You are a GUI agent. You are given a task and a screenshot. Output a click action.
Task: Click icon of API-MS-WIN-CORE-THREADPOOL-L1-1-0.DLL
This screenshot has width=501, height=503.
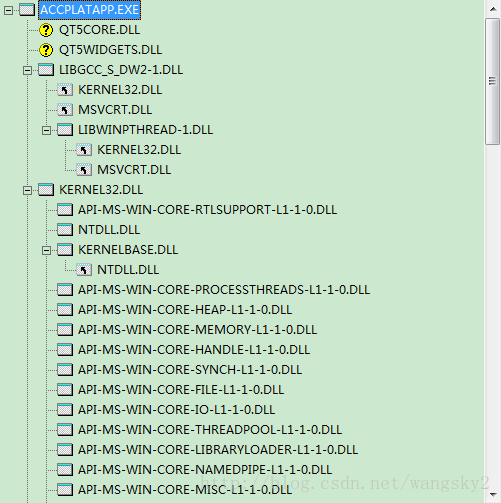tap(65, 430)
